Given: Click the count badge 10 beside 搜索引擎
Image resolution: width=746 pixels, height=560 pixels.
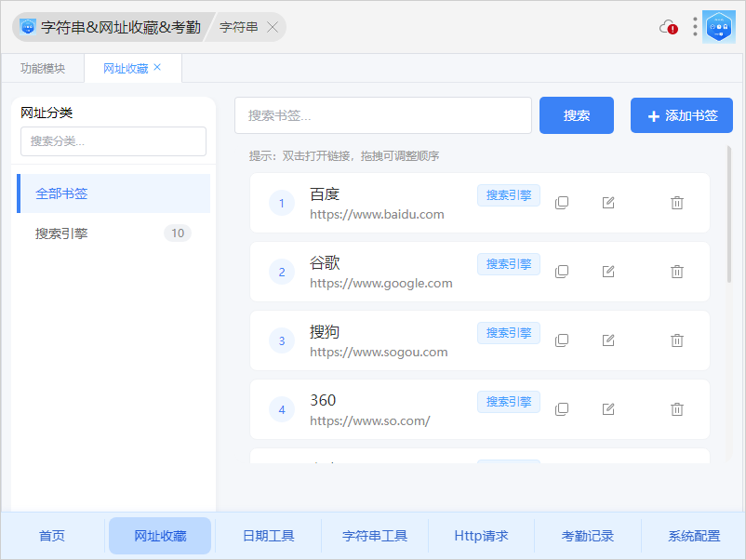Looking at the screenshot, I should pos(178,233).
